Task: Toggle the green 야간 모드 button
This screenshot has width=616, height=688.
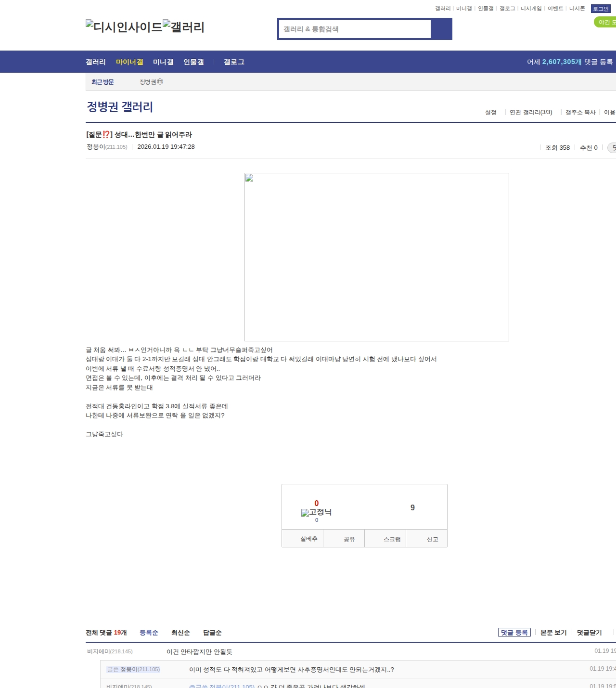Action: pyautogui.click(x=605, y=22)
